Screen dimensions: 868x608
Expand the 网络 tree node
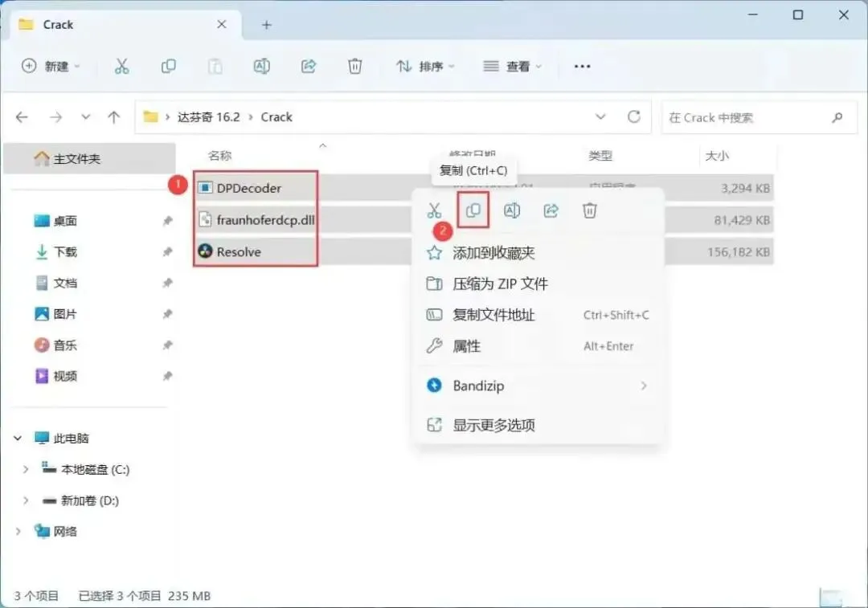tap(18, 531)
